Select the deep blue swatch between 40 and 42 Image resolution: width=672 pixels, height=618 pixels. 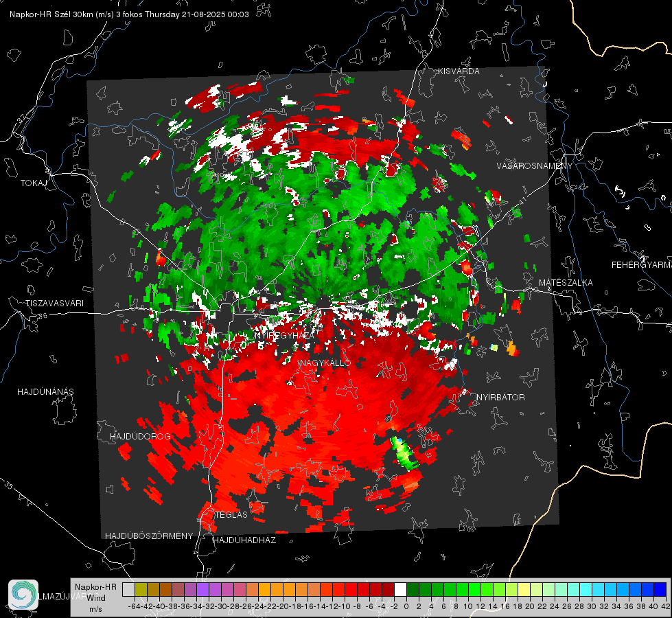[x=660, y=589]
